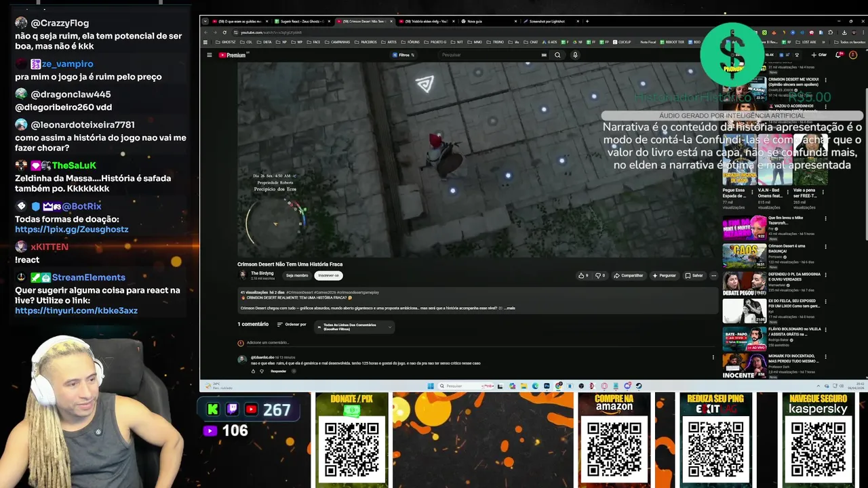Viewport: 868px width, 488px height.
Task: Open the Ordenar por sort menu
Action: [x=292, y=325]
